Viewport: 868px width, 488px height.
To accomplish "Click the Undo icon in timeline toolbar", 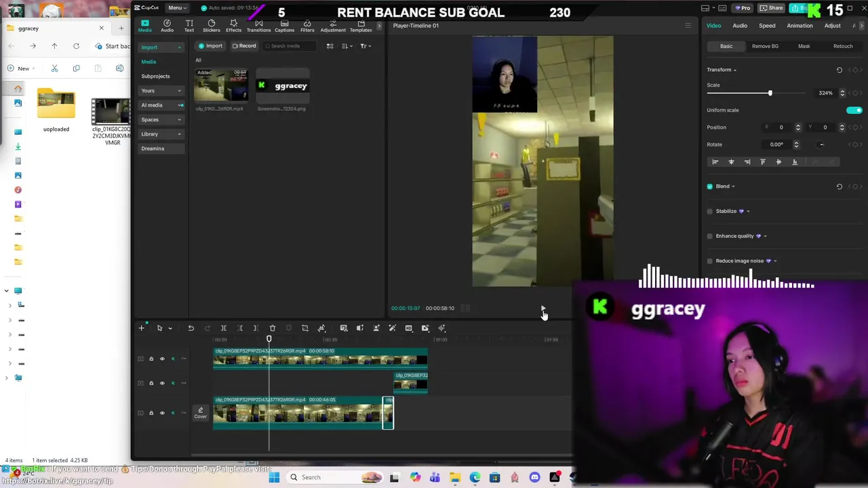I will pyautogui.click(x=191, y=328).
